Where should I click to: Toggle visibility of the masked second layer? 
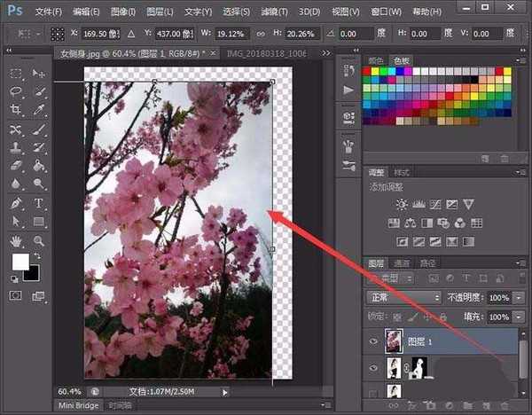tap(373, 367)
